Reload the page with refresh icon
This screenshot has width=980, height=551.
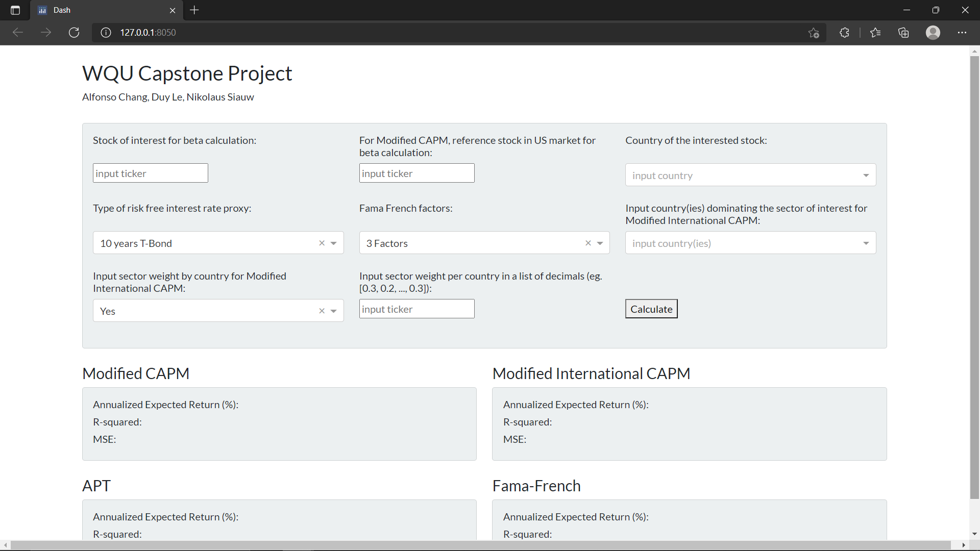tap(74, 33)
